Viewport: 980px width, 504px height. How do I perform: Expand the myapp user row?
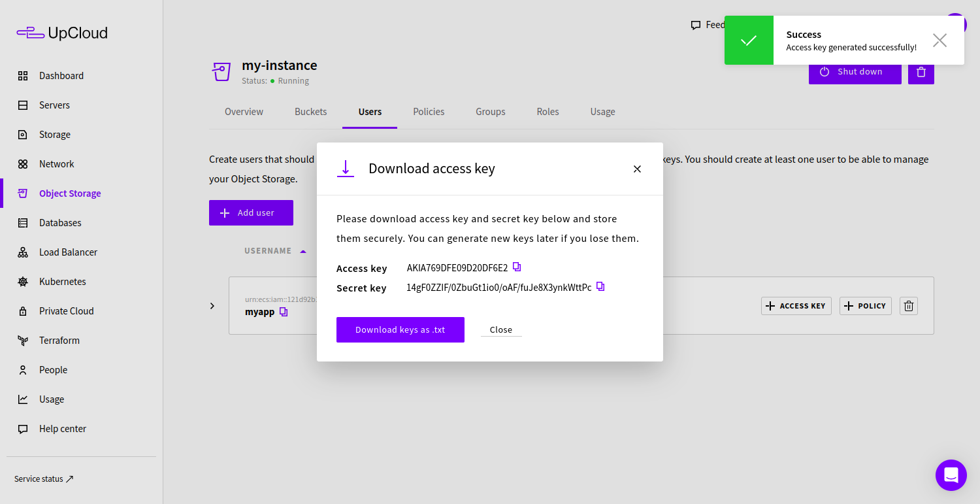tap(212, 306)
